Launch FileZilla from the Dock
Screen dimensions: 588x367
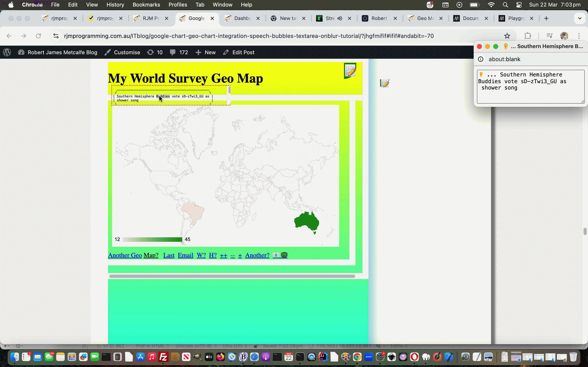point(163,357)
